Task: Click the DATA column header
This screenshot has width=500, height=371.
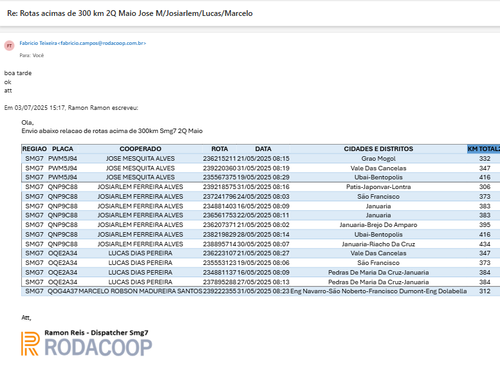Action: tap(263, 149)
